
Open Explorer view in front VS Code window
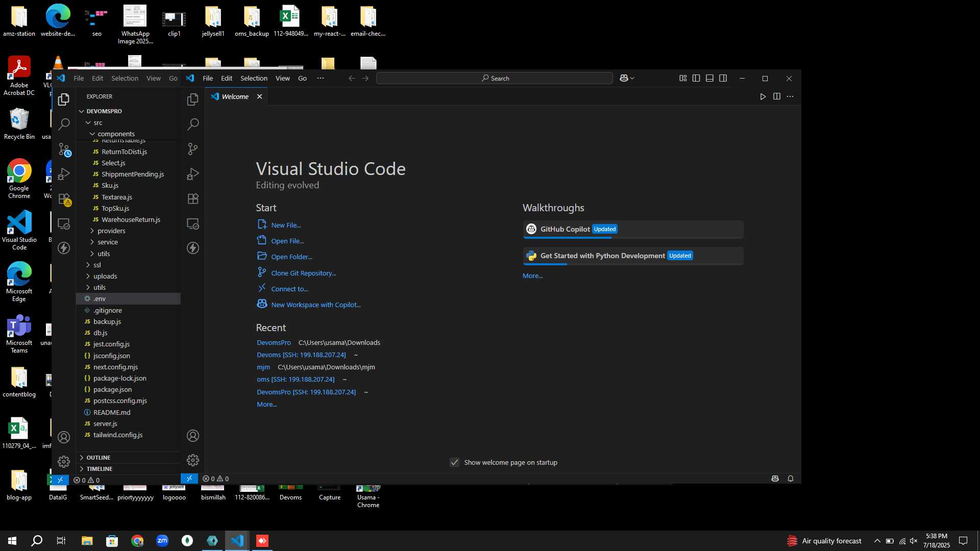[x=192, y=99]
